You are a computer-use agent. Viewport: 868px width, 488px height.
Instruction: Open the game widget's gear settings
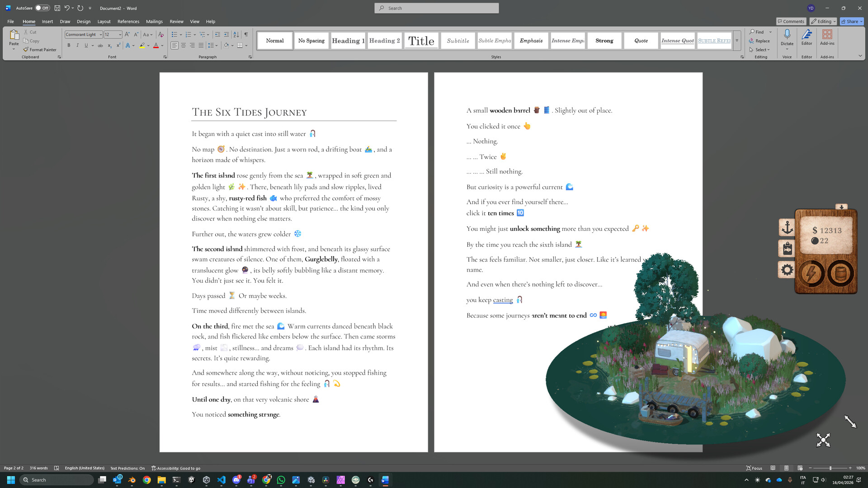point(787,270)
